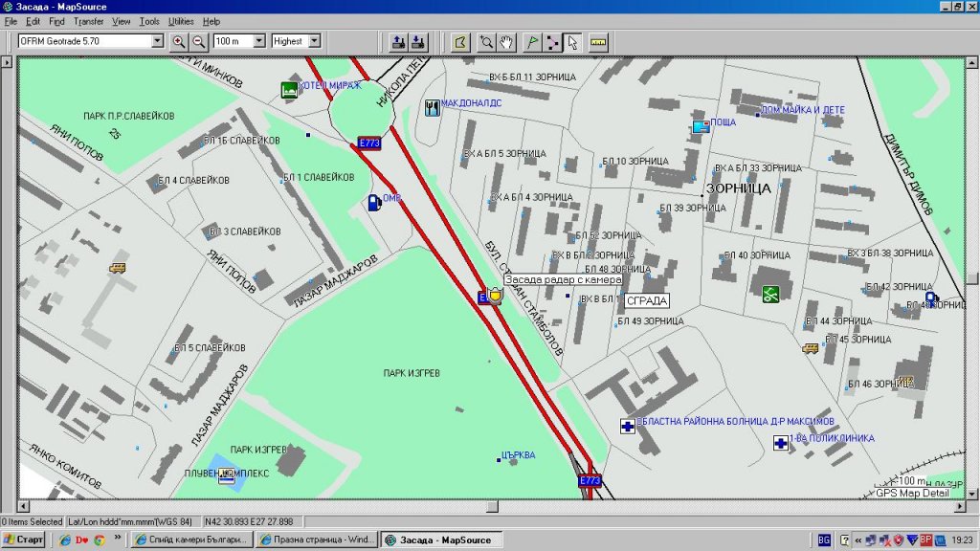The image size is (980, 551).
Task: Click the Zoom Out magnifier button
Action: point(199,41)
